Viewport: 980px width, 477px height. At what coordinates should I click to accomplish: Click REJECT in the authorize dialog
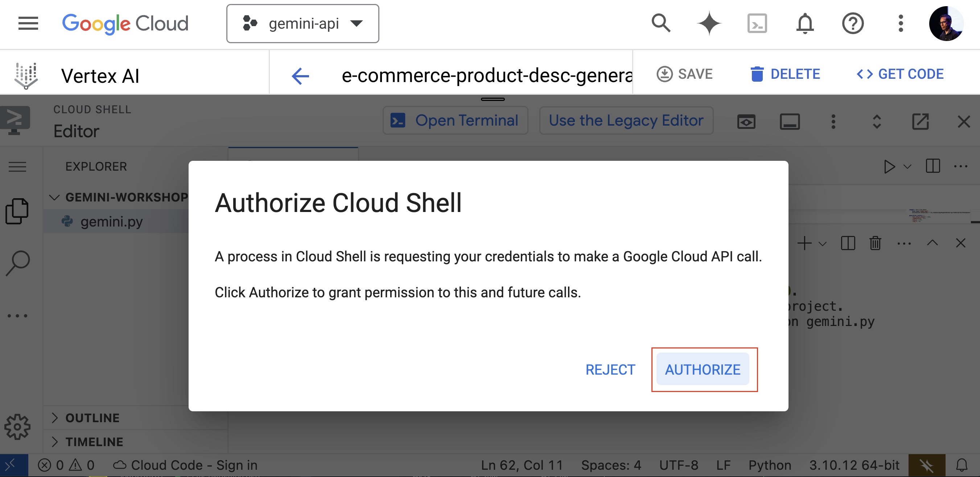(610, 369)
